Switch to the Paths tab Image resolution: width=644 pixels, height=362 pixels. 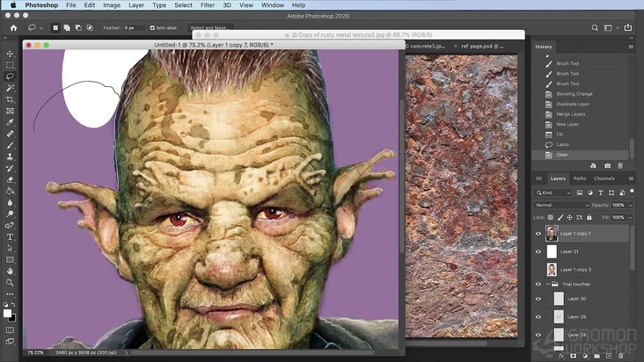pos(580,178)
